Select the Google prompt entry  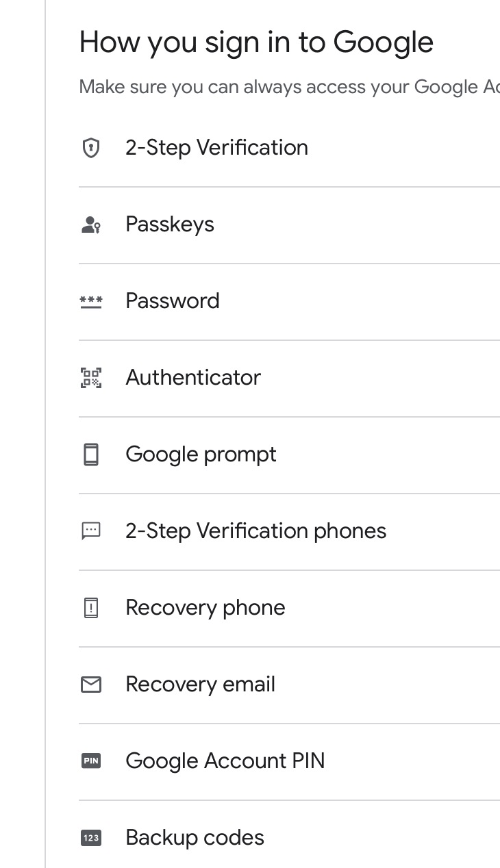[289, 455]
